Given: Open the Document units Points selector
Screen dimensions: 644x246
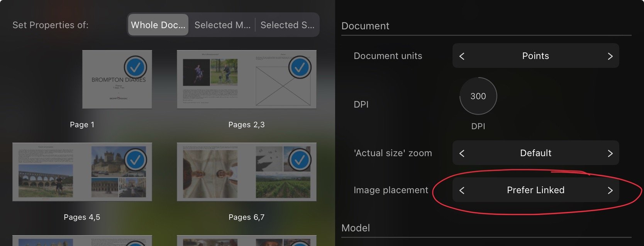Looking at the screenshot, I should coord(536,56).
